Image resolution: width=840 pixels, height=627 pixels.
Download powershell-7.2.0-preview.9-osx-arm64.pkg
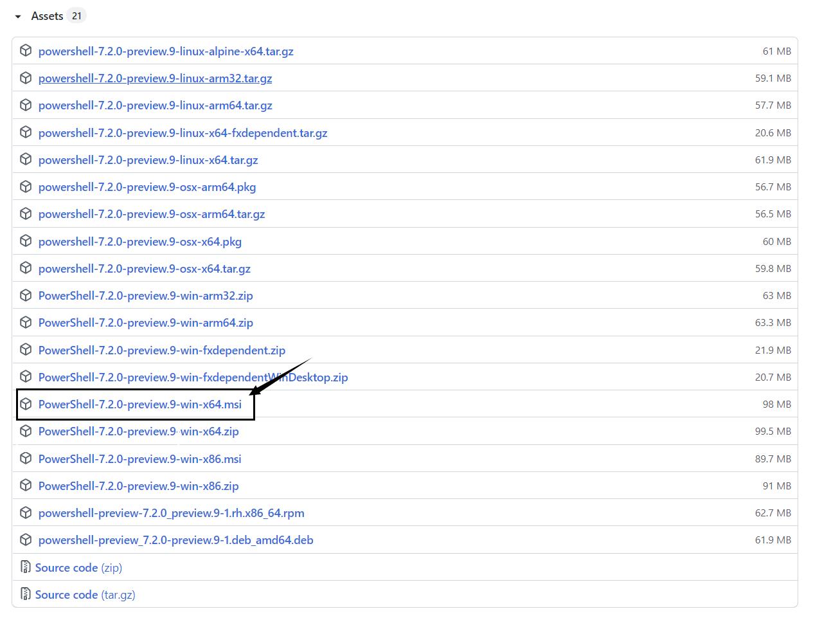(147, 187)
